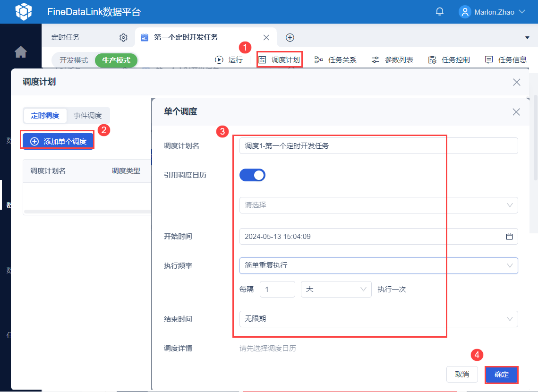
Task: Open the tab list dropdown arrow
Action: click(x=527, y=37)
